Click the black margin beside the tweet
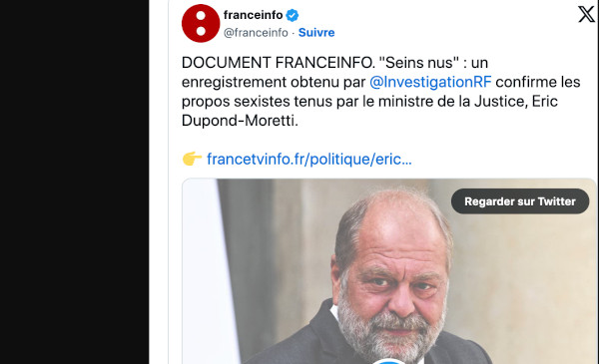 (74, 182)
